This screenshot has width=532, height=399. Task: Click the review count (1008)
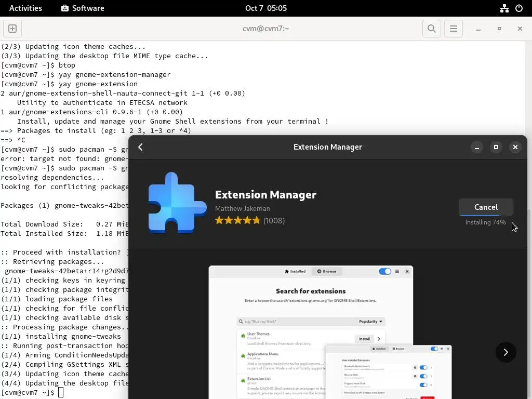tap(274, 220)
